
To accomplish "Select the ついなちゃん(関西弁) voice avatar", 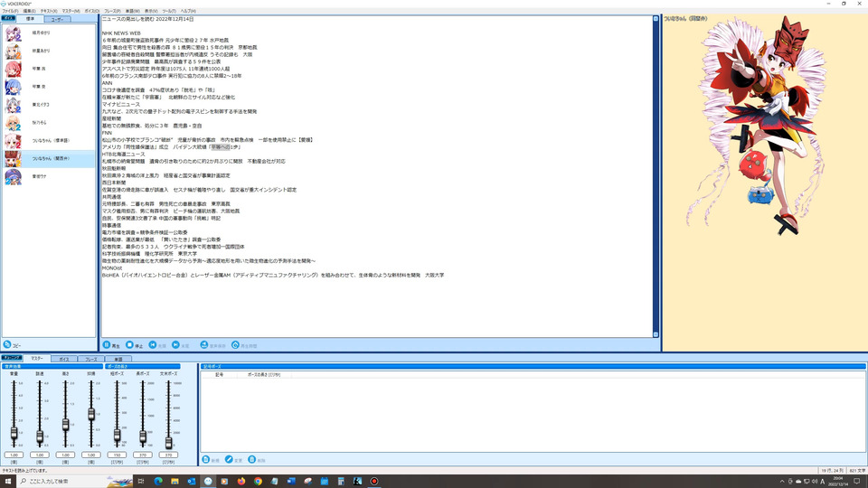I will [x=13, y=159].
